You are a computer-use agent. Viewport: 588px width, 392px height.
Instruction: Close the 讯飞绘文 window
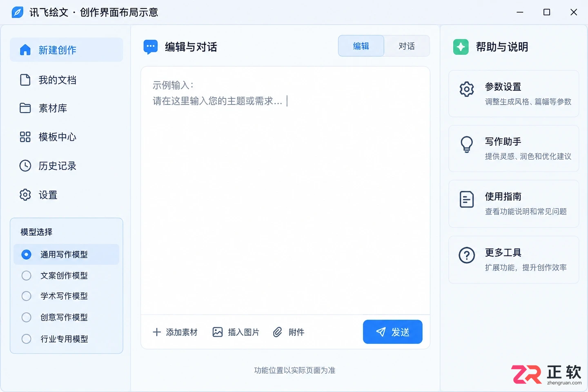click(x=574, y=12)
